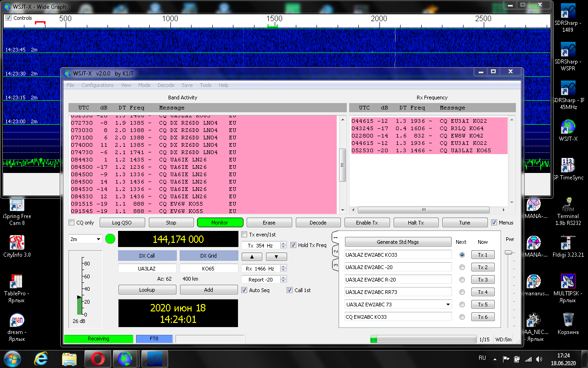Adjust the Pwr slider handle

(x=508, y=252)
